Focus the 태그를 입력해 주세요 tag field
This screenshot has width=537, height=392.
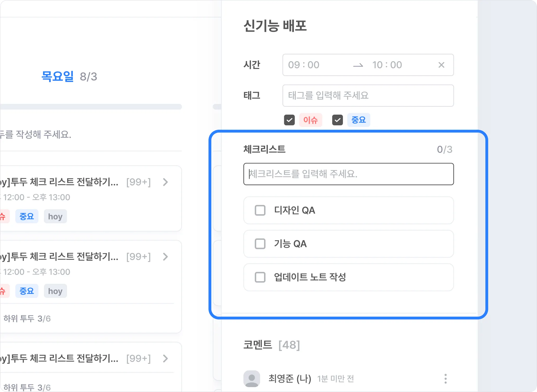[368, 95]
